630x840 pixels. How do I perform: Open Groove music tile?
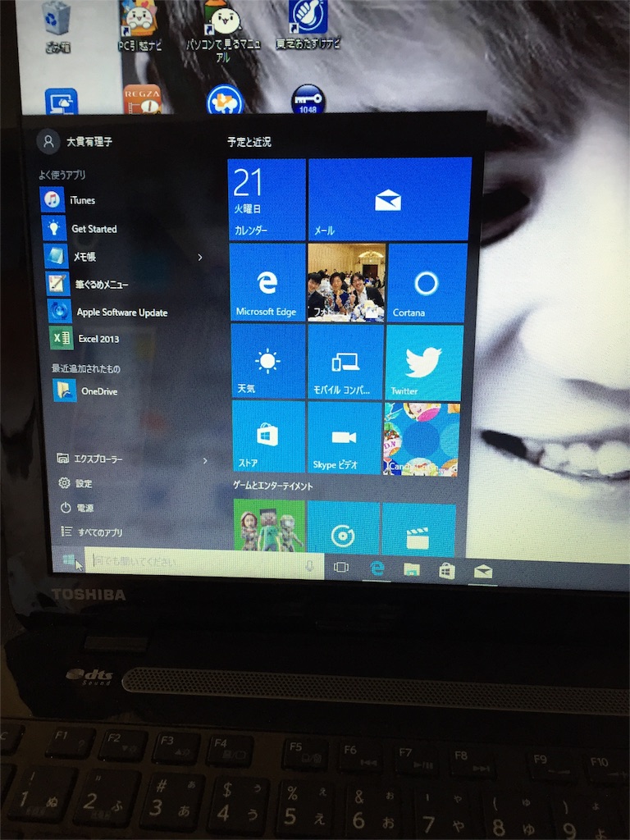pyautogui.click(x=343, y=528)
